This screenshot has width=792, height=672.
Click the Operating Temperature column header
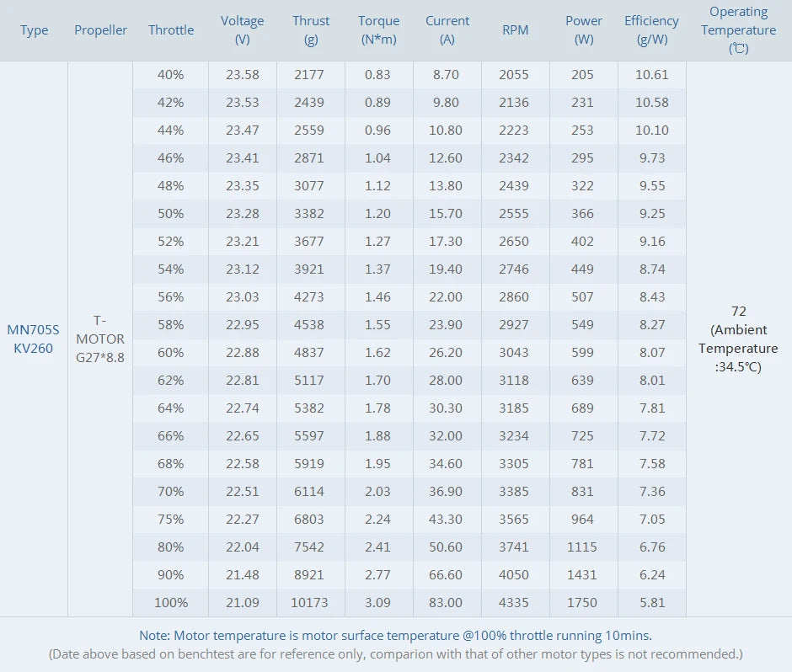pyautogui.click(x=738, y=29)
